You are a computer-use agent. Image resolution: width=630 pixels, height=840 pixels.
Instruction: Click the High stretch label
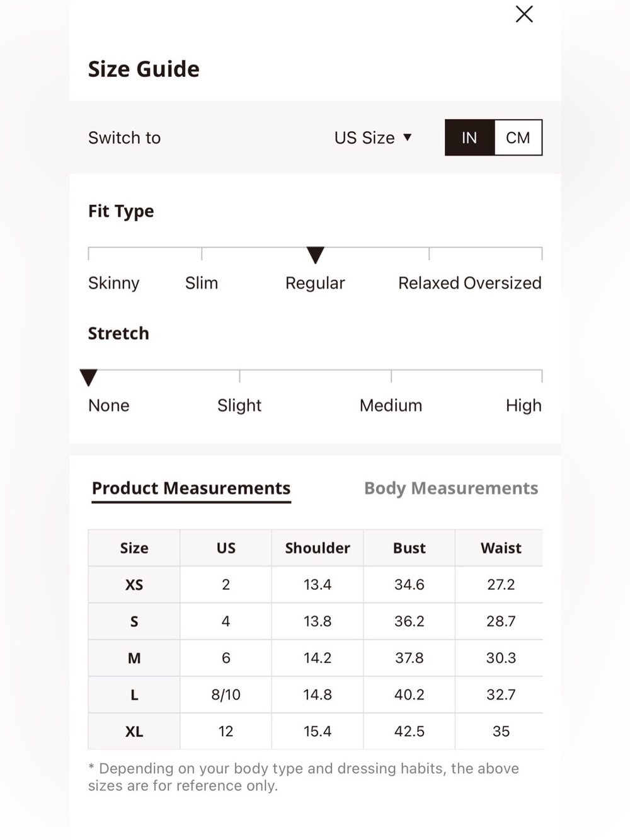pos(524,405)
